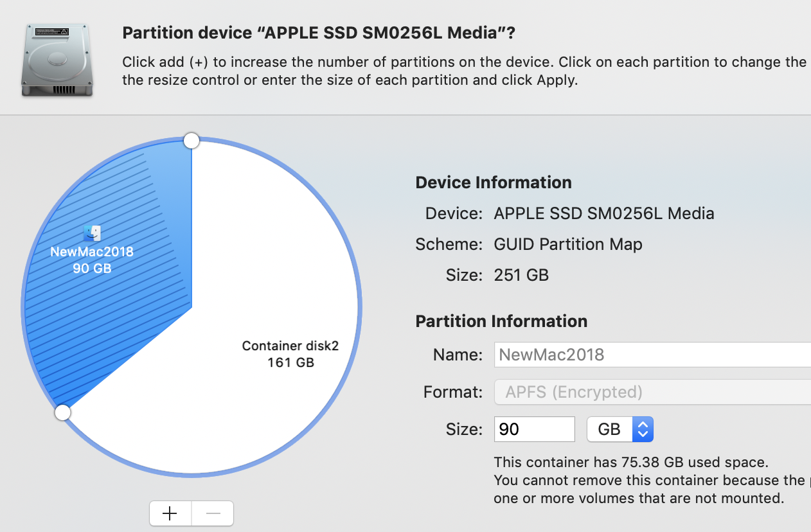The image size is (811, 532).
Task: Click the hard drive icon in header
Action: click(x=57, y=60)
